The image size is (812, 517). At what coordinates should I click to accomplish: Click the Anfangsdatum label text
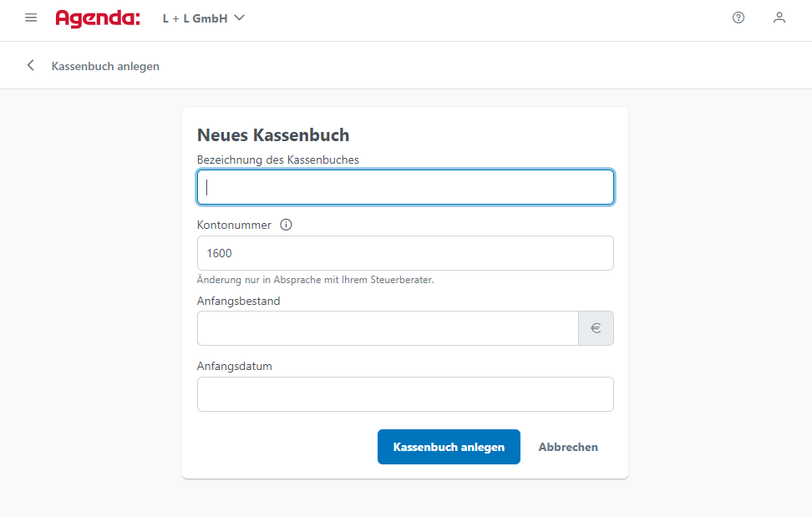click(235, 367)
